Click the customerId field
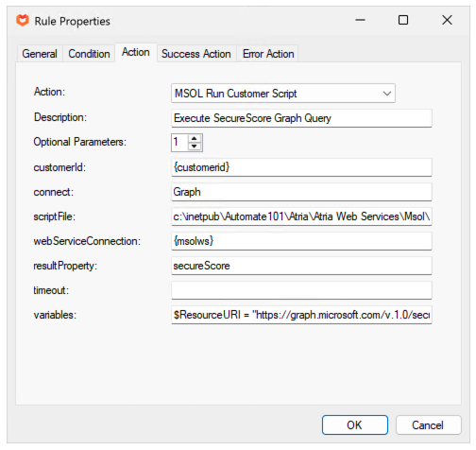This screenshot has height=450, width=476. 301,167
